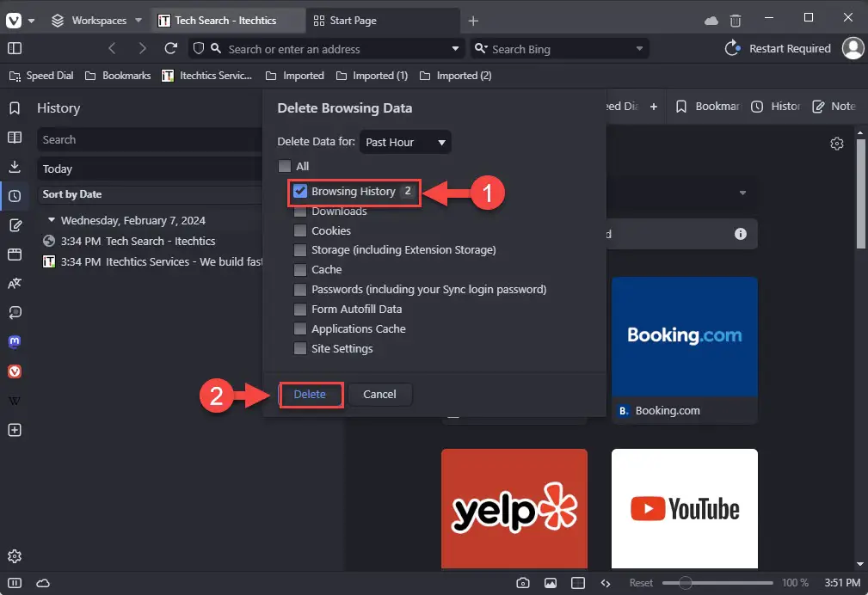Viewport: 868px width, 595px height.
Task: Open the Past Hour dropdown
Action: tap(405, 142)
